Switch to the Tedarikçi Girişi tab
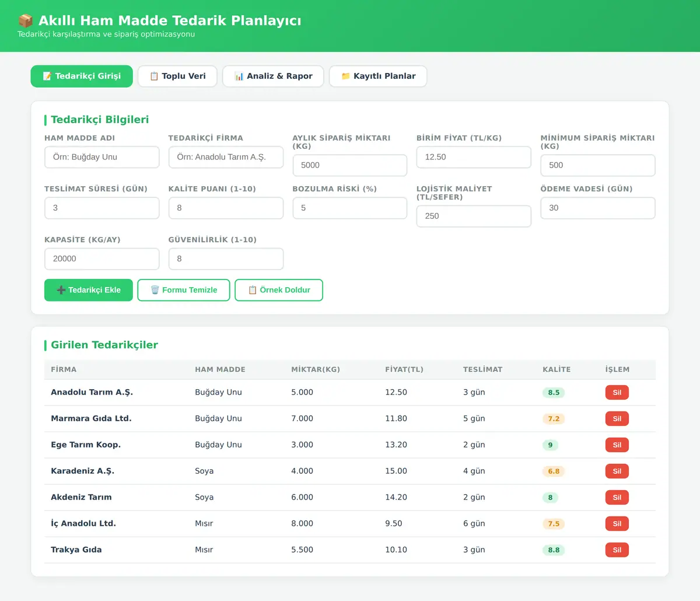 (82, 76)
